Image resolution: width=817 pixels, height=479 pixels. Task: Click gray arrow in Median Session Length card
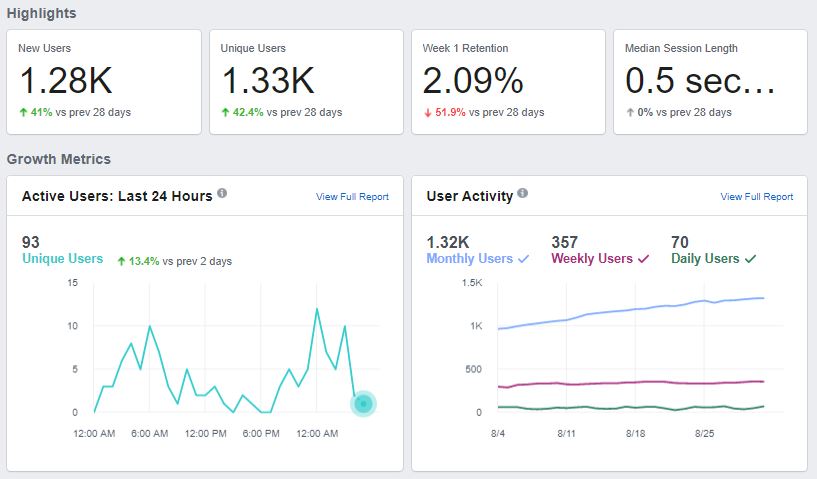tap(630, 112)
